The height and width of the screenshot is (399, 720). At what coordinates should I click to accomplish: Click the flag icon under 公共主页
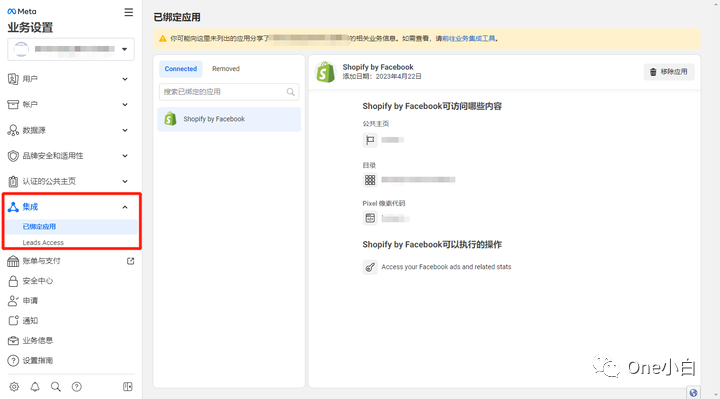point(370,140)
